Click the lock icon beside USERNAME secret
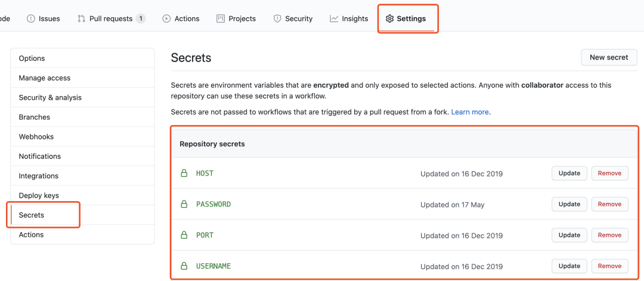Screen dimensions: 644x281 (x=184, y=266)
